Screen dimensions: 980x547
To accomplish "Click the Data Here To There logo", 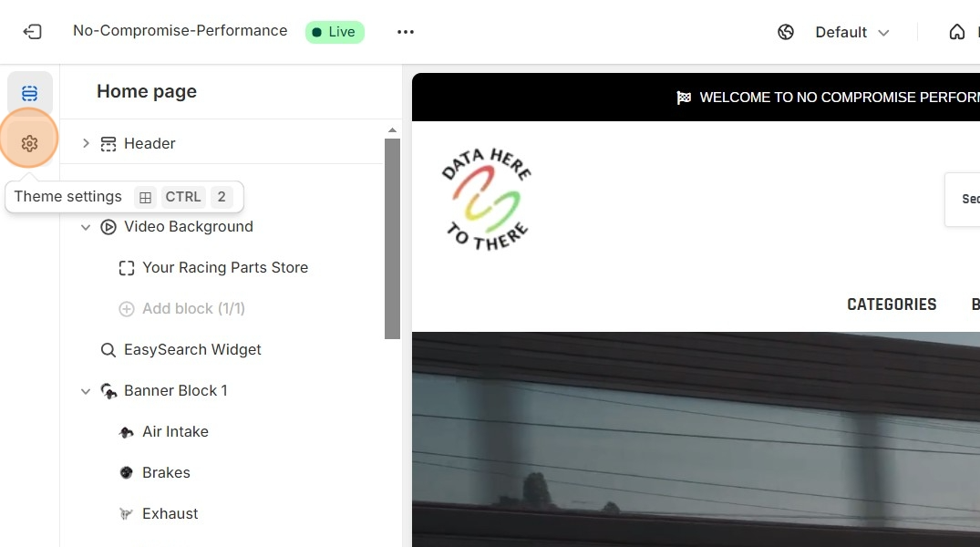I will (x=487, y=200).
